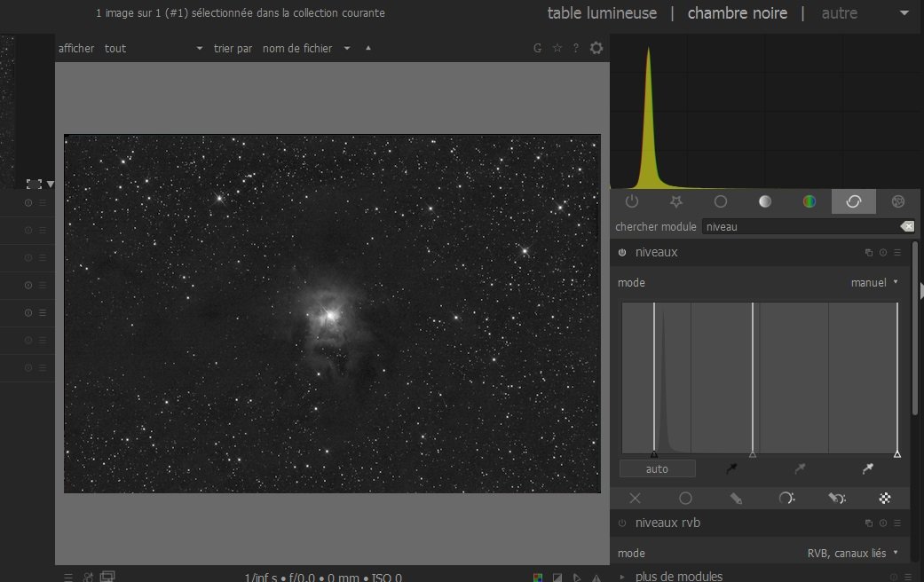The image size is (924, 582).
Task: Open second darkroom window
Action: click(x=107, y=577)
